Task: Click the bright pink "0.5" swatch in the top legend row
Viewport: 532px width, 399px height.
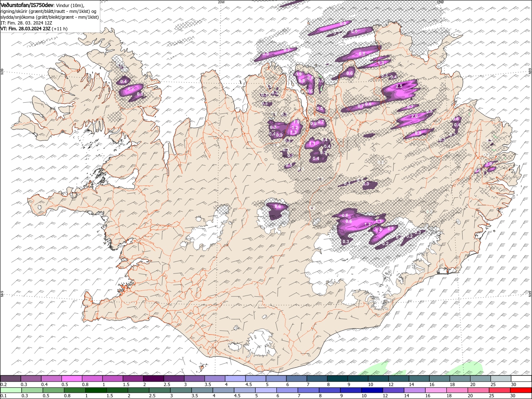Action: pyautogui.click(x=71, y=379)
